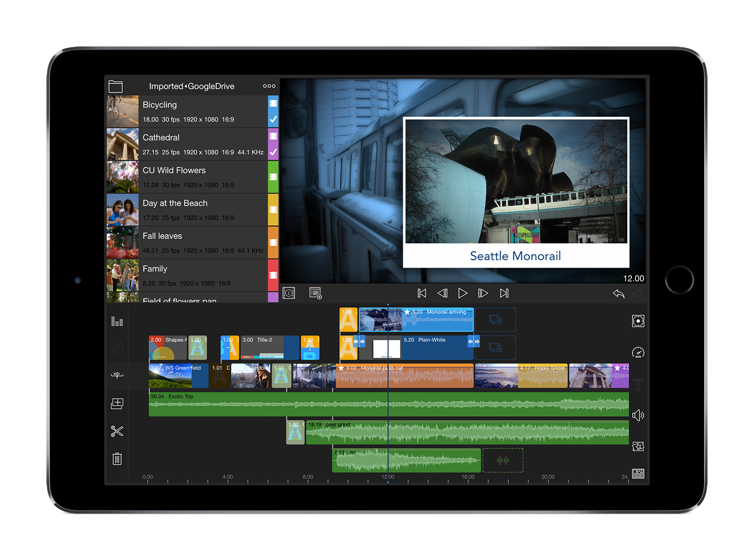
Task: Select the Rocky Shore clip
Action: (x=521, y=376)
